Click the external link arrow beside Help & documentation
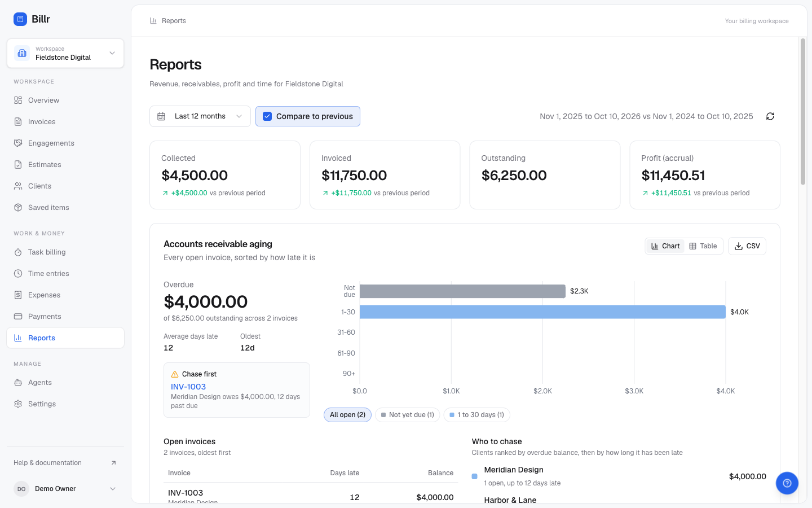Image resolution: width=812 pixels, height=508 pixels. (x=113, y=463)
